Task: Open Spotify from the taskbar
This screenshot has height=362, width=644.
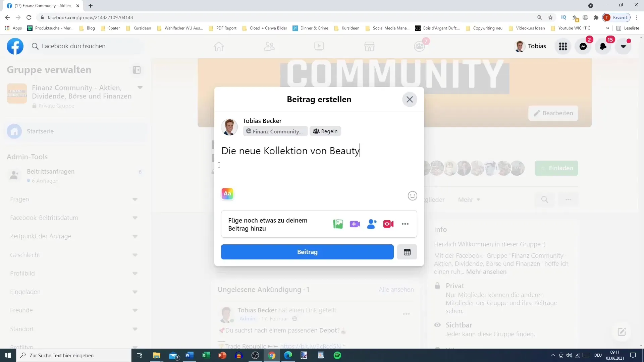Action: coord(337,355)
